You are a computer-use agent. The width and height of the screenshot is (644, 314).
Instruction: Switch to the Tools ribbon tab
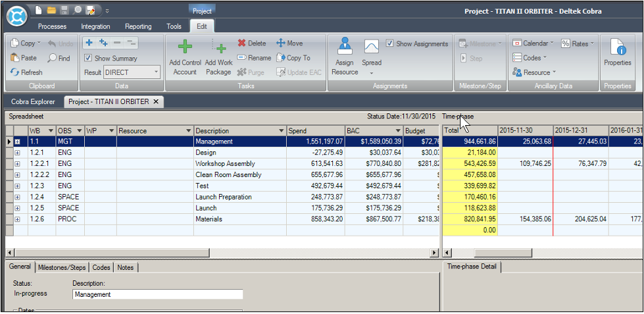(174, 26)
